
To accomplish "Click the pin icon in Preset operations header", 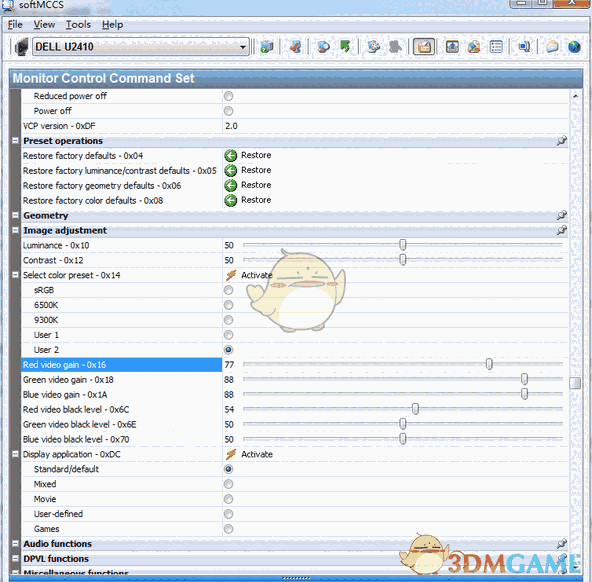I will pos(561,141).
